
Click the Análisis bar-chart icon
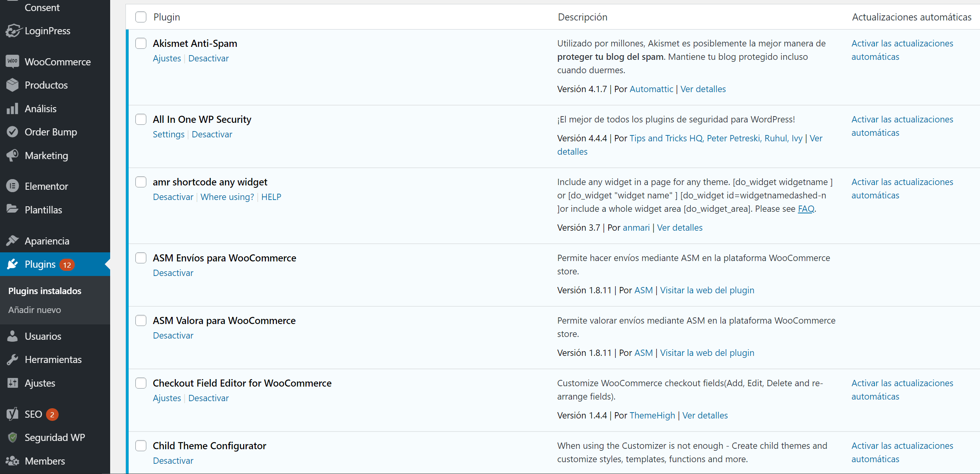click(x=13, y=109)
